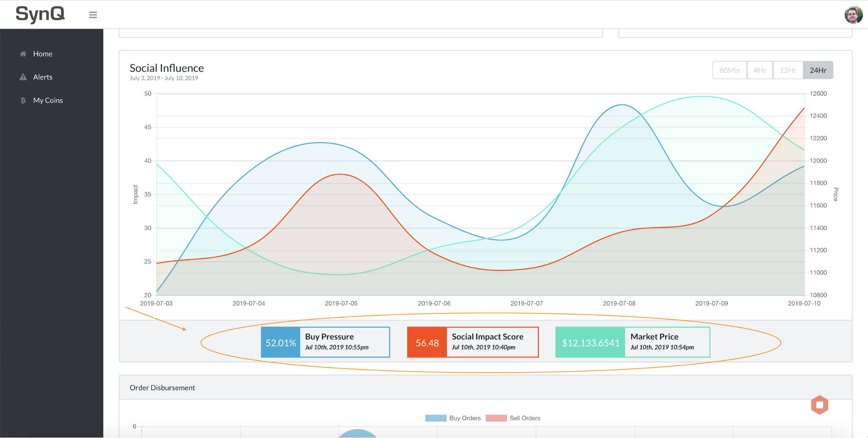Click the 2019-07-07 x-axis label
The image size is (868, 438).
point(527,303)
